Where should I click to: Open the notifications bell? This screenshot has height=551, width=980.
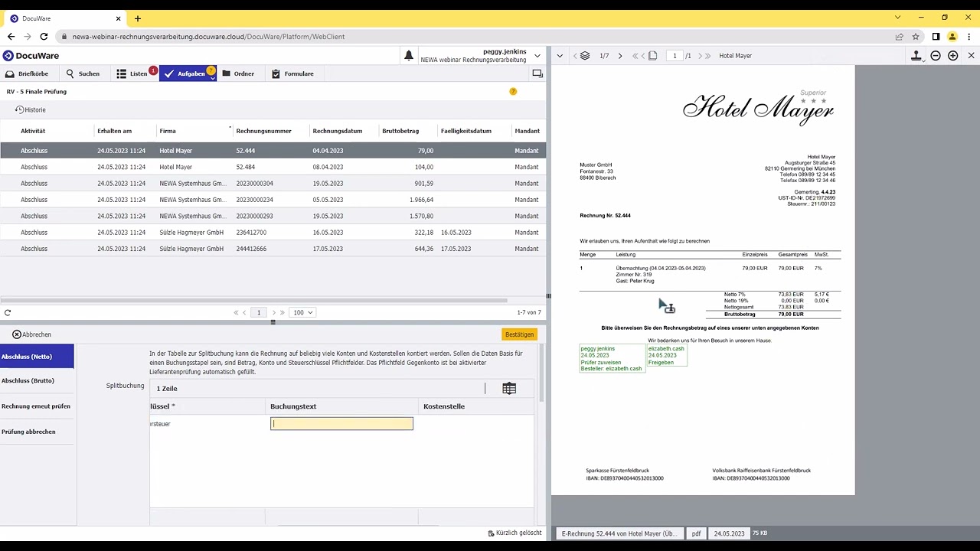(409, 56)
